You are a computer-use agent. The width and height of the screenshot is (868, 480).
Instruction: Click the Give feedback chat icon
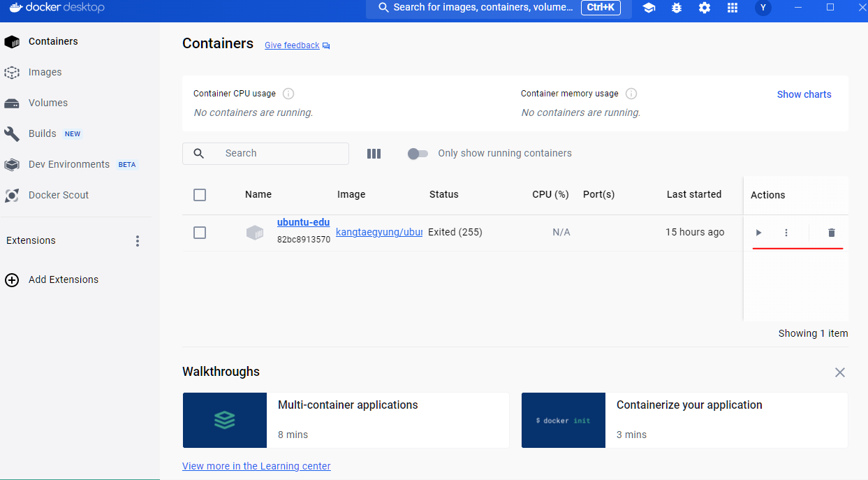[326, 46]
